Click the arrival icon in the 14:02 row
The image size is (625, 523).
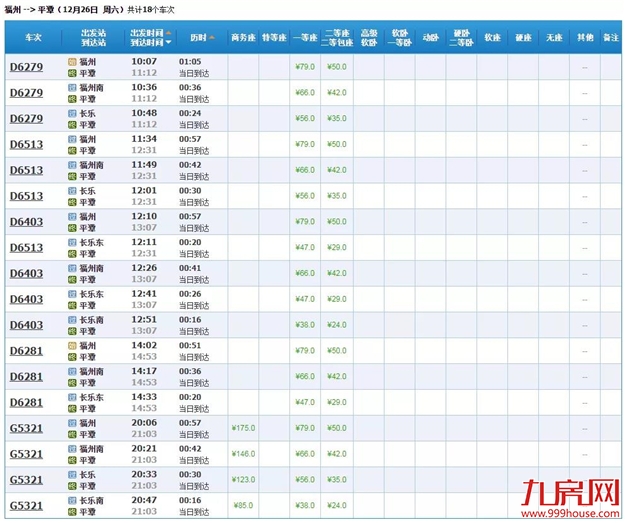tap(72, 357)
